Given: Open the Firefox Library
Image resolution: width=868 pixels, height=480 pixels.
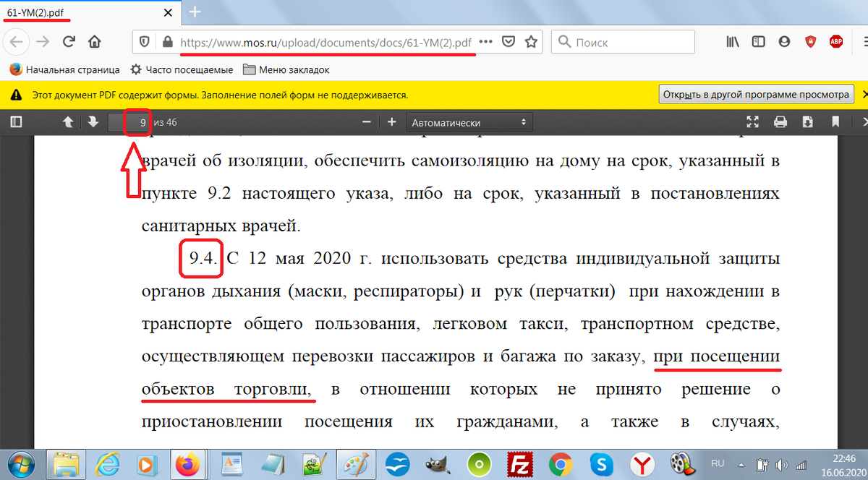Looking at the screenshot, I should click(x=732, y=42).
